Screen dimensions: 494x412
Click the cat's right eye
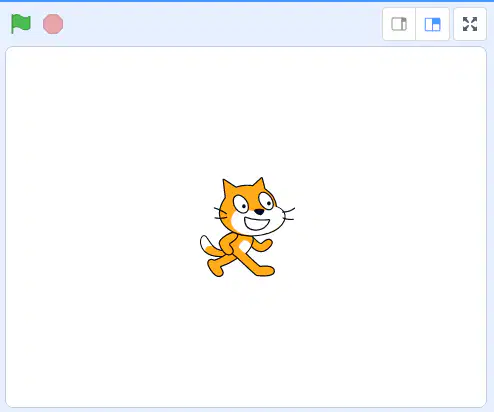click(x=266, y=200)
